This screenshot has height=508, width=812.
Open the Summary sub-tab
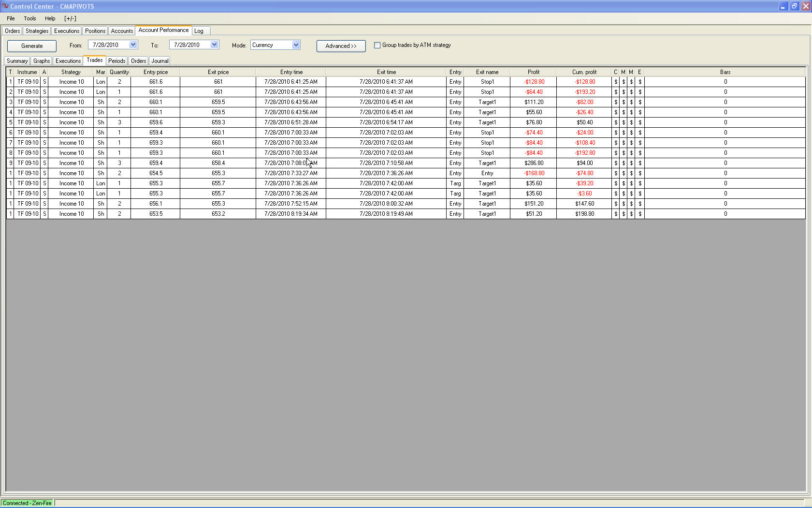17,61
